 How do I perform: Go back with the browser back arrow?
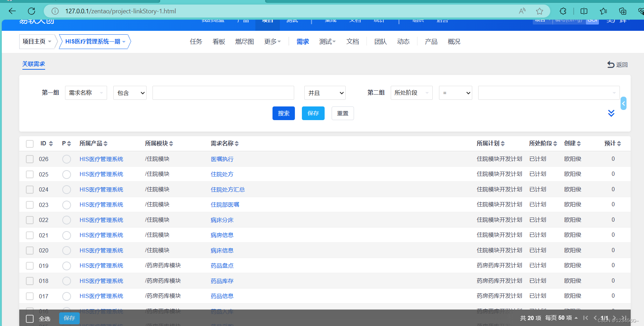point(12,11)
